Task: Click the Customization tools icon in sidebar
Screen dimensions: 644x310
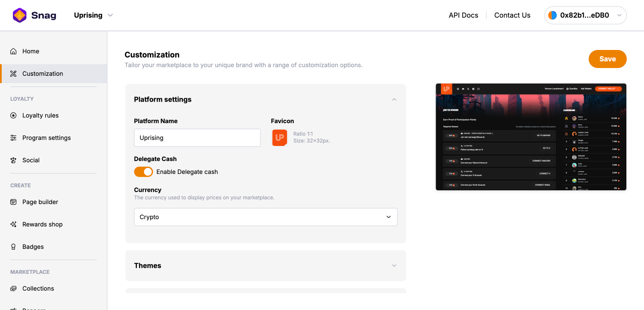Action: tap(13, 74)
